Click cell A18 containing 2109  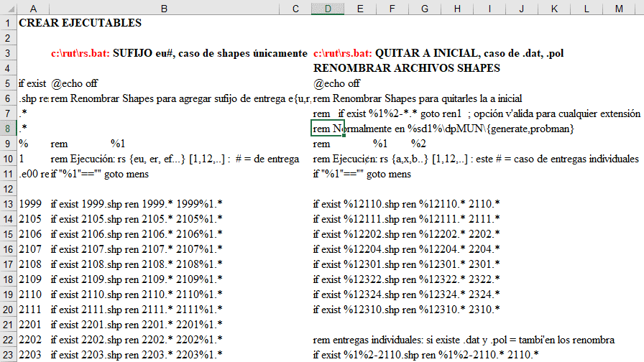tap(30, 279)
